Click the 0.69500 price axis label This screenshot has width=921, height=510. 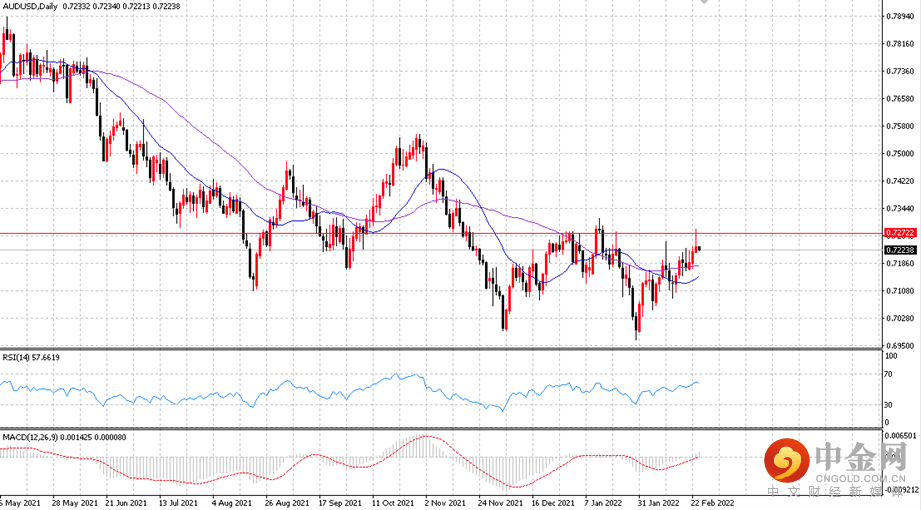pyautogui.click(x=900, y=346)
